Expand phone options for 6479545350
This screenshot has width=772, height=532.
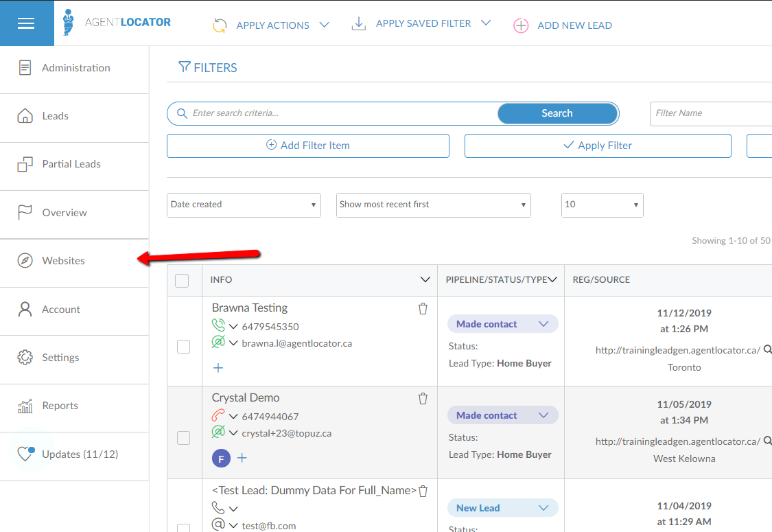click(x=233, y=327)
